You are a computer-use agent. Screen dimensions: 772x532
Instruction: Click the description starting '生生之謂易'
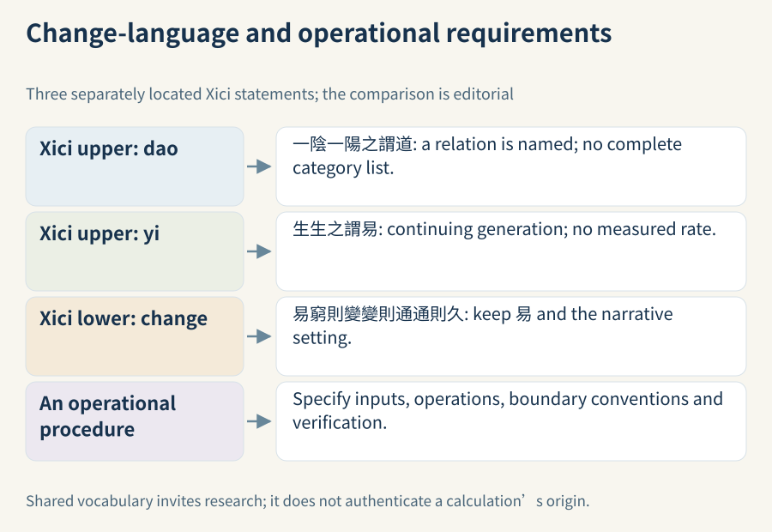511,251
